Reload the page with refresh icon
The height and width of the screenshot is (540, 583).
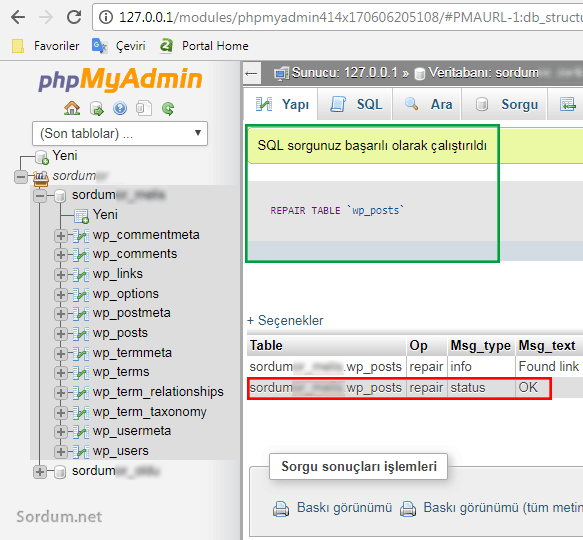click(x=74, y=17)
